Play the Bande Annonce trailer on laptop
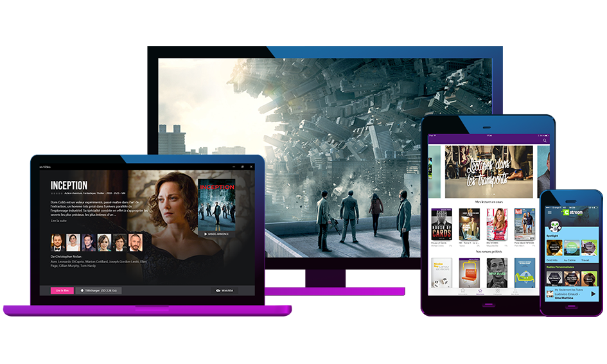The image size is (607, 364). tap(216, 234)
